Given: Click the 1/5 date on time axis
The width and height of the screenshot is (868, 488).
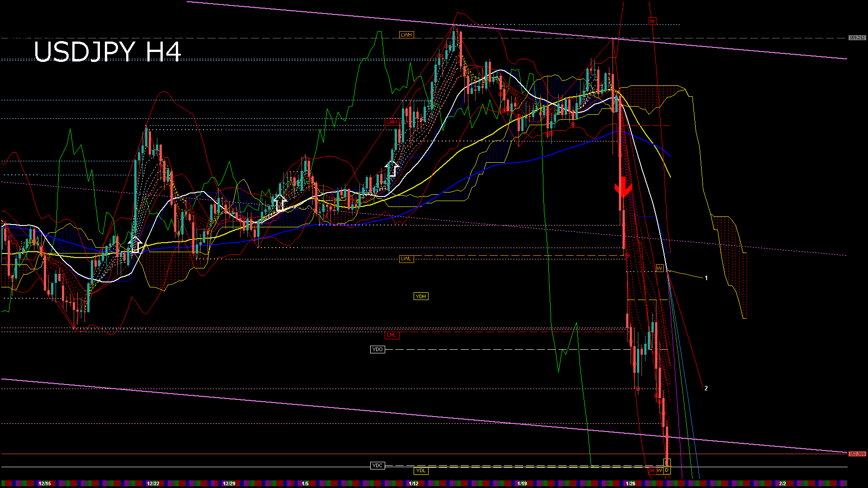Looking at the screenshot, I should click(305, 483).
